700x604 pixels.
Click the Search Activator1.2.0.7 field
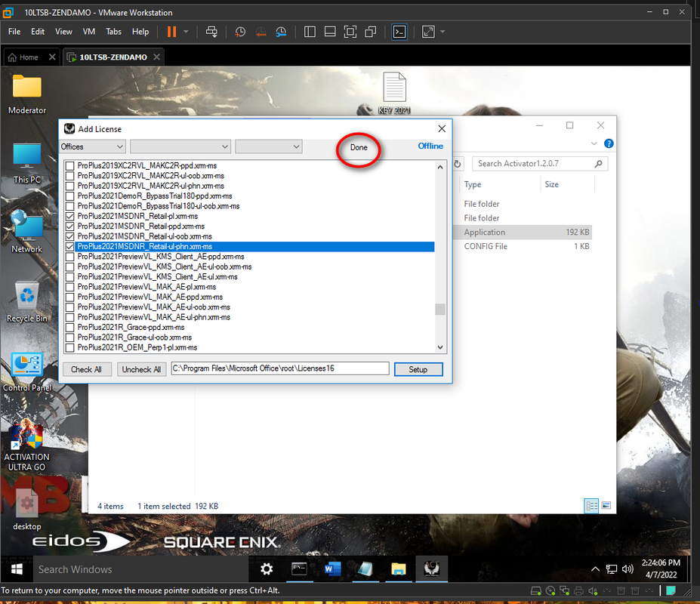tap(540, 164)
